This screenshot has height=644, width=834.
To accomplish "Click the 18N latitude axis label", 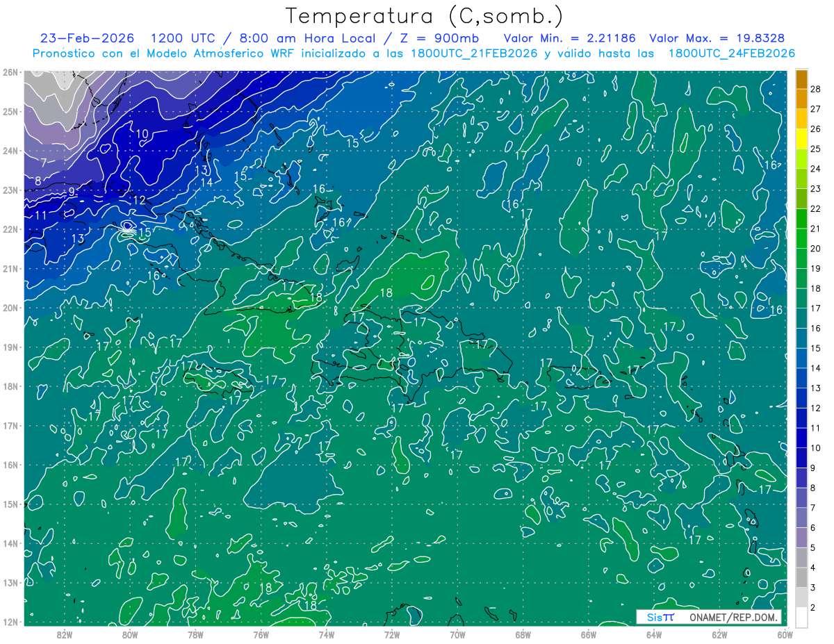I will 10,386.
